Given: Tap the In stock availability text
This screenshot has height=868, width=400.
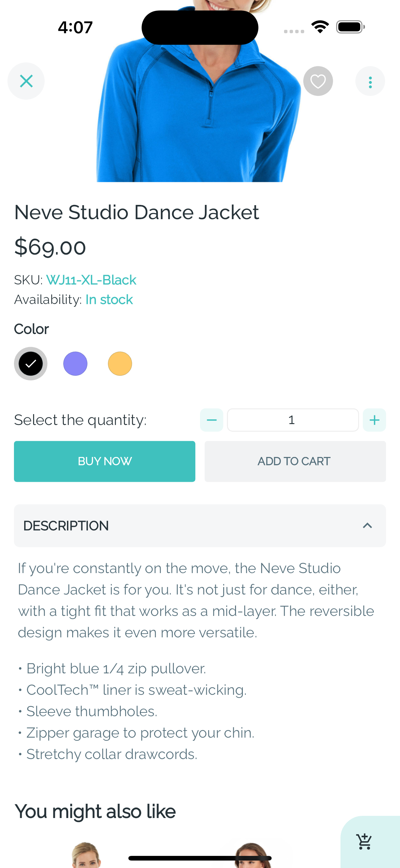Looking at the screenshot, I should pyautogui.click(x=109, y=300).
